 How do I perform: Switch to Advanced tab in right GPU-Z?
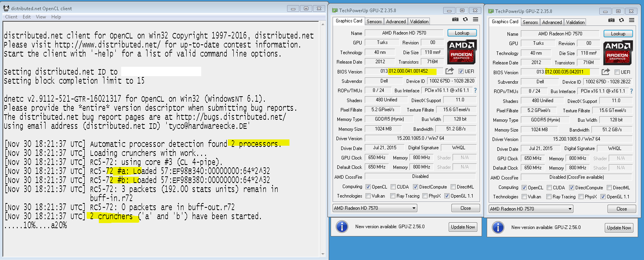pos(552,22)
